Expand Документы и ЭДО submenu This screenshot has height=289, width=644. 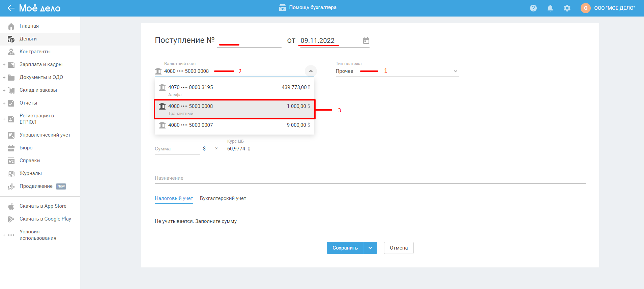pos(4,78)
